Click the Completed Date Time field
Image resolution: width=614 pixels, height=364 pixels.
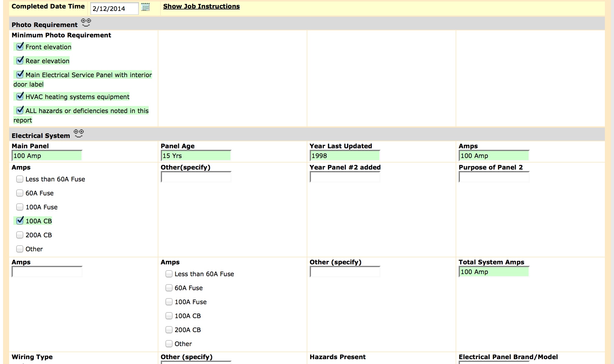click(x=115, y=9)
